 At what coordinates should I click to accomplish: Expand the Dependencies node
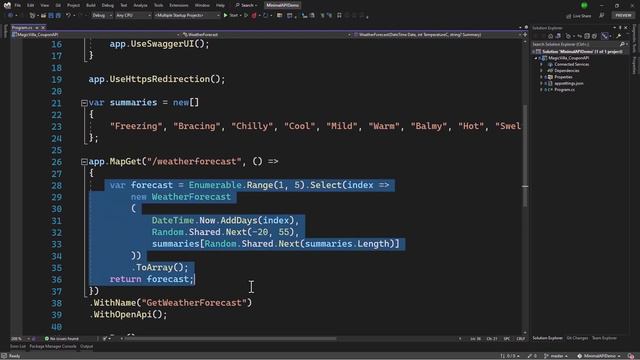pos(542,71)
